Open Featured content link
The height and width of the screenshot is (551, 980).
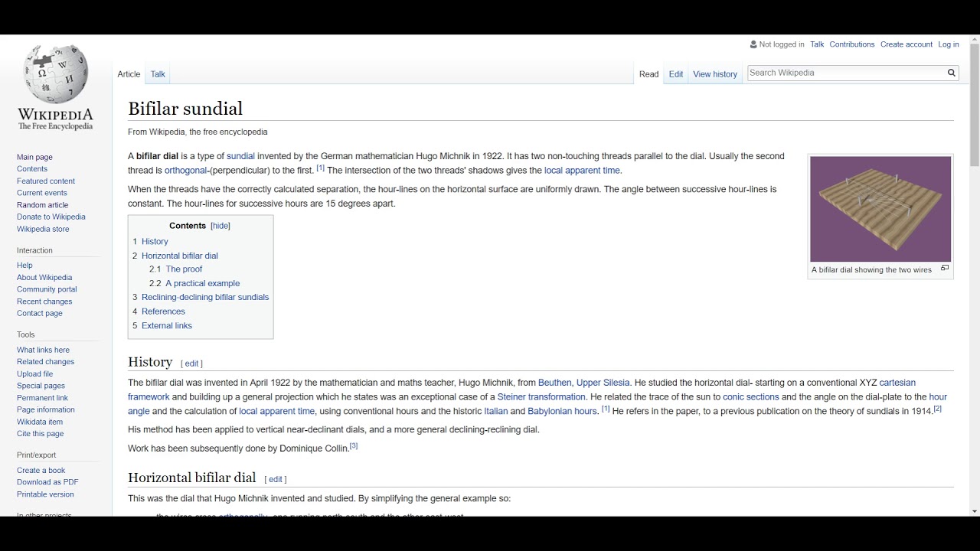pyautogui.click(x=46, y=181)
